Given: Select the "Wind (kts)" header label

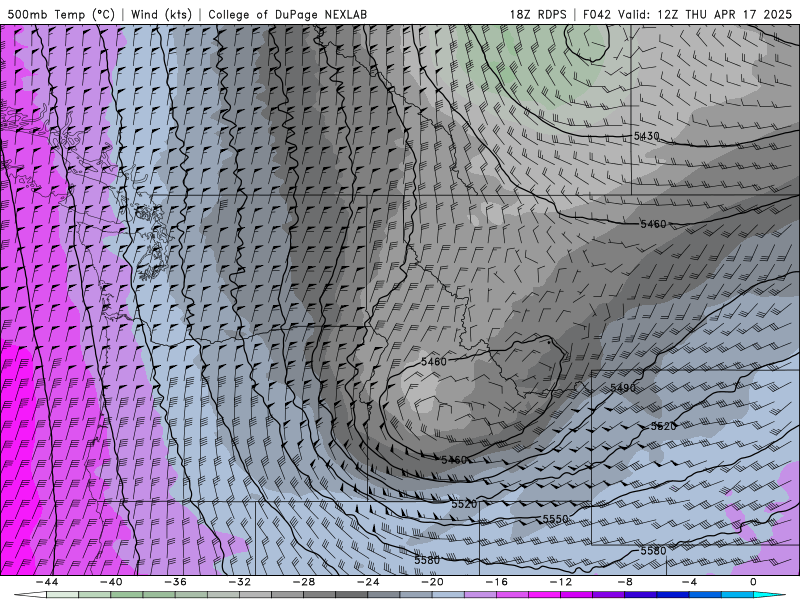Looking at the screenshot, I should [161, 14].
